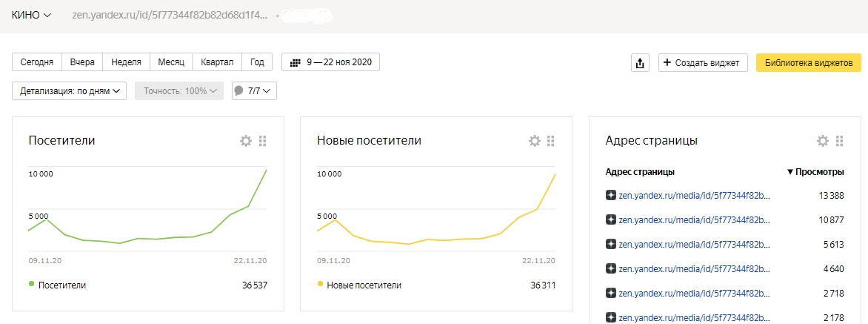Toggle yellow Новые посетители legend dot
868x324 pixels.
(x=320, y=284)
